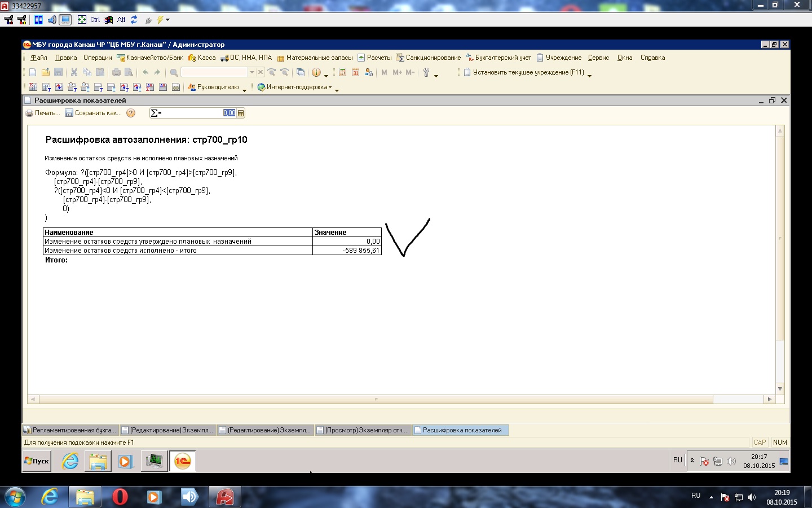Click the vertical scrollbar down arrow in report
This screenshot has height=508, width=812.
780,389
